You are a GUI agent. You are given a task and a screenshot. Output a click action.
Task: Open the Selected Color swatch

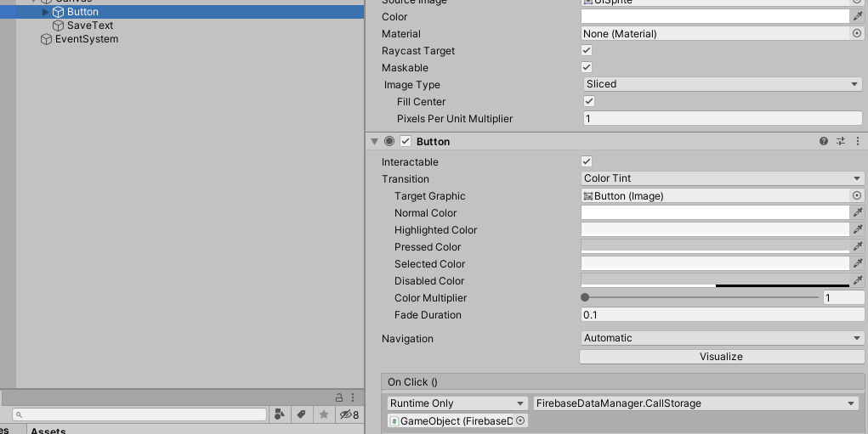[x=715, y=264]
